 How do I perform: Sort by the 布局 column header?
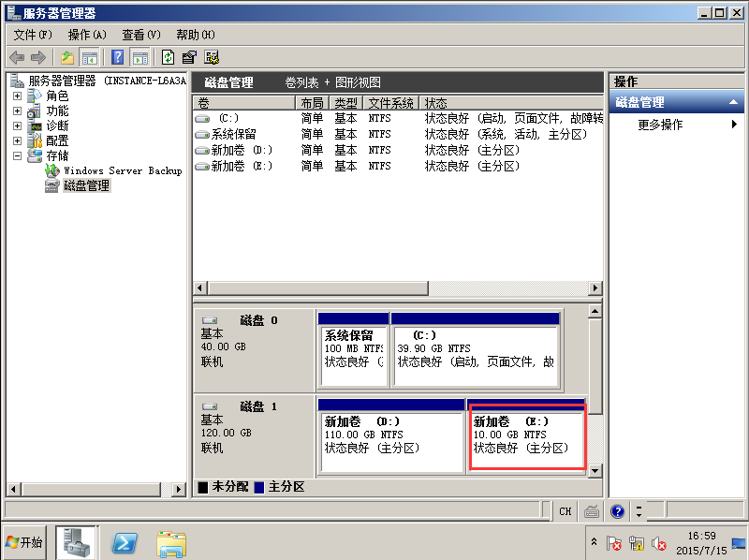pyautogui.click(x=313, y=103)
